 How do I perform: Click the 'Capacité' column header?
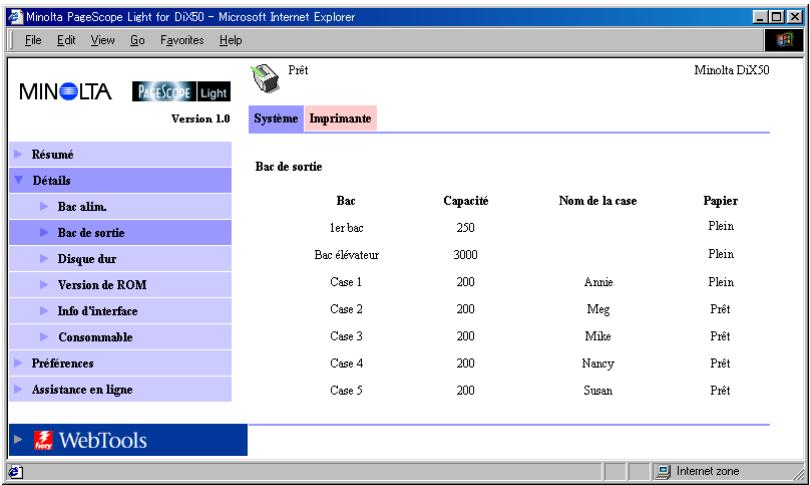pos(465,201)
